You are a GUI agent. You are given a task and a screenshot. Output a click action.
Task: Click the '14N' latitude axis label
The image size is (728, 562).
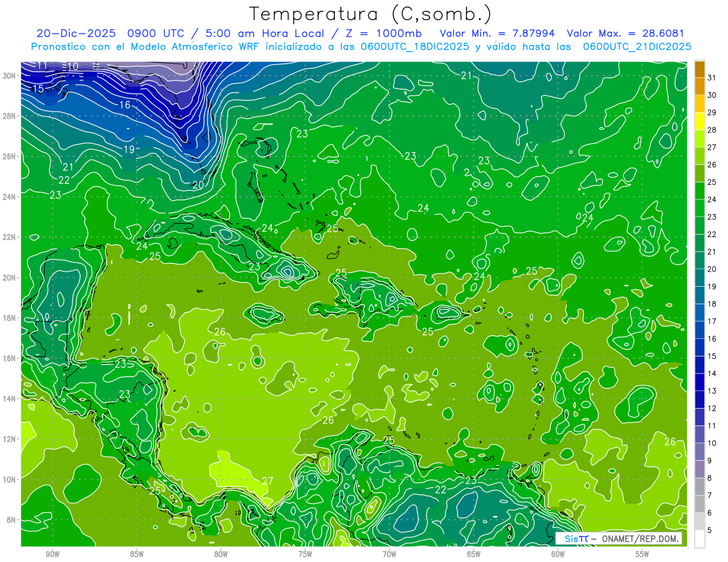click(8, 399)
